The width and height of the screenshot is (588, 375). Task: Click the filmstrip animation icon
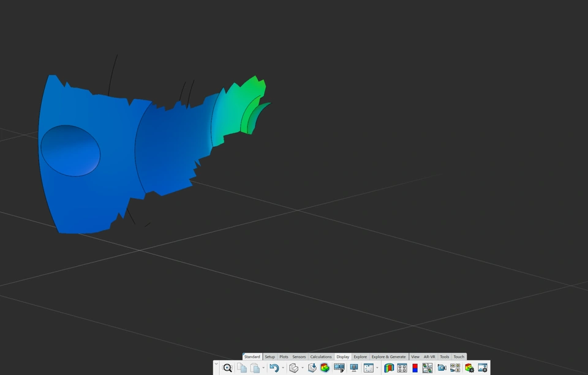(x=339, y=368)
